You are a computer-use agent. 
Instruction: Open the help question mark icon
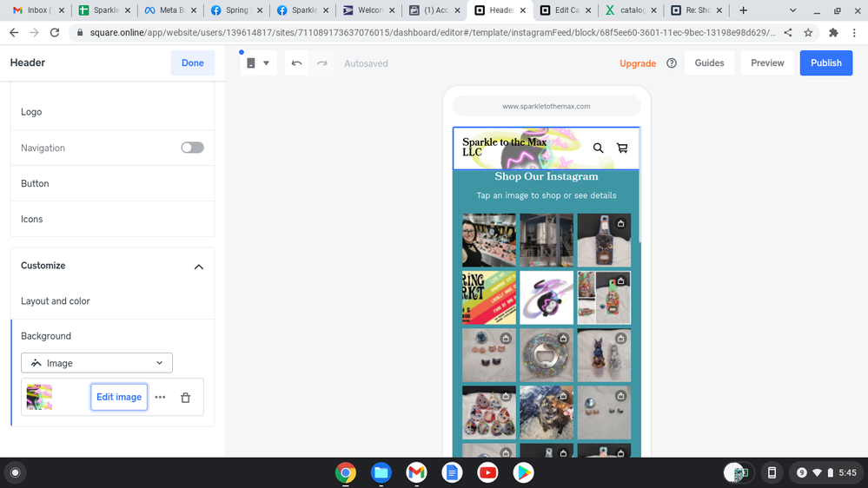pyautogui.click(x=671, y=63)
